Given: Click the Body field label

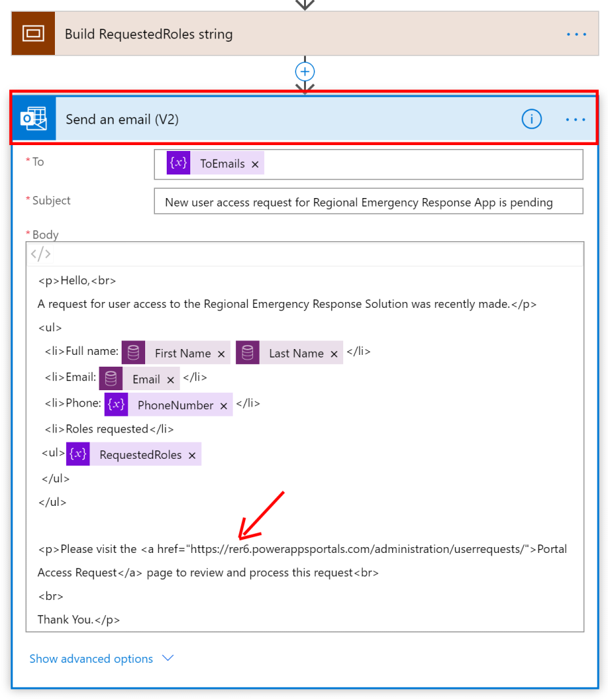Looking at the screenshot, I should [46, 235].
